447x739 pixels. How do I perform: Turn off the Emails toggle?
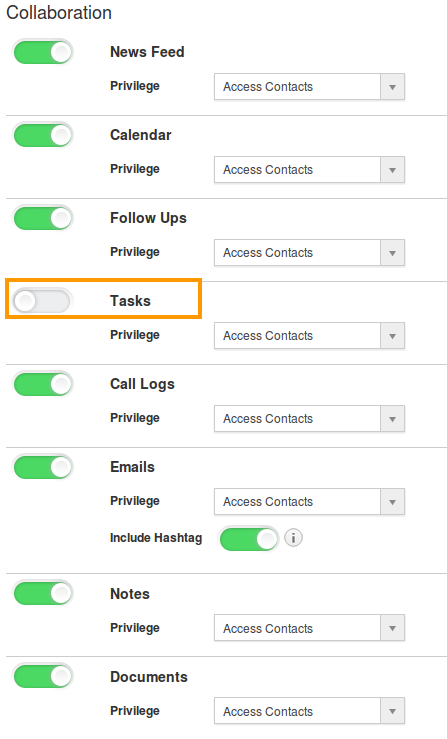tap(43, 467)
